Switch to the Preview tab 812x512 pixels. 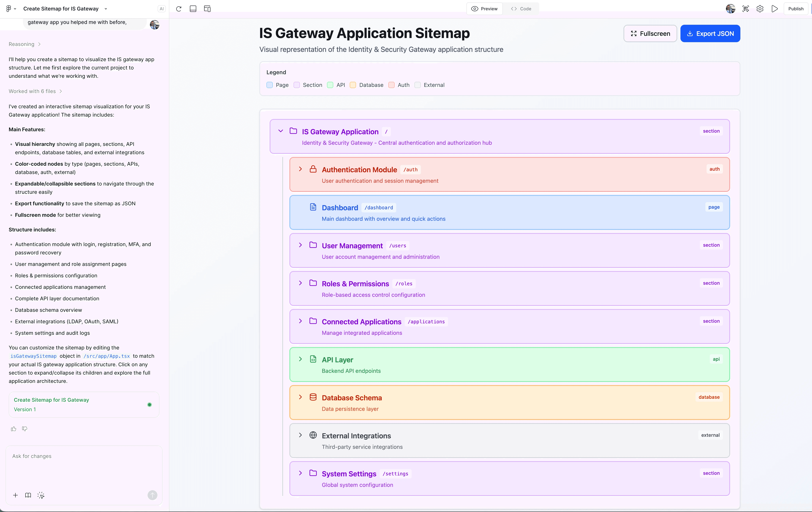(x=485, y=9)
